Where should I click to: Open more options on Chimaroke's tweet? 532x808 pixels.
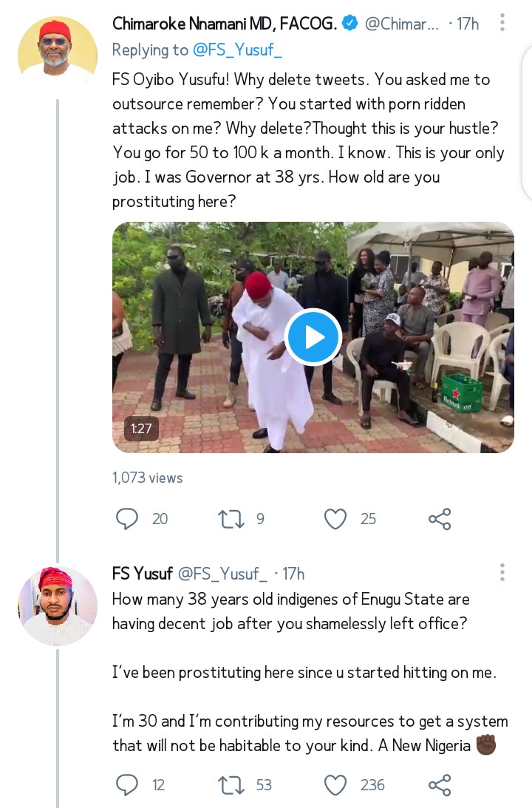tap(502, 23)
